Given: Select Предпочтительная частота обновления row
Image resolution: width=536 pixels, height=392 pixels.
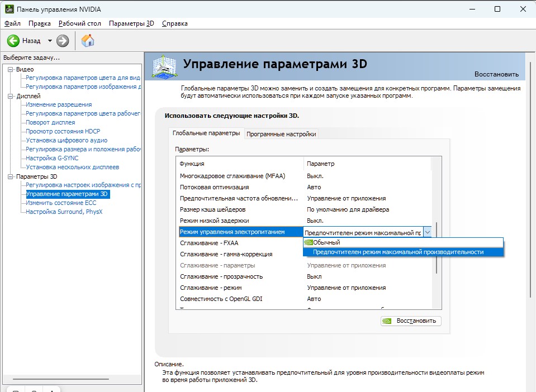Looking at the screenshot, I should (x=304, y=198).
